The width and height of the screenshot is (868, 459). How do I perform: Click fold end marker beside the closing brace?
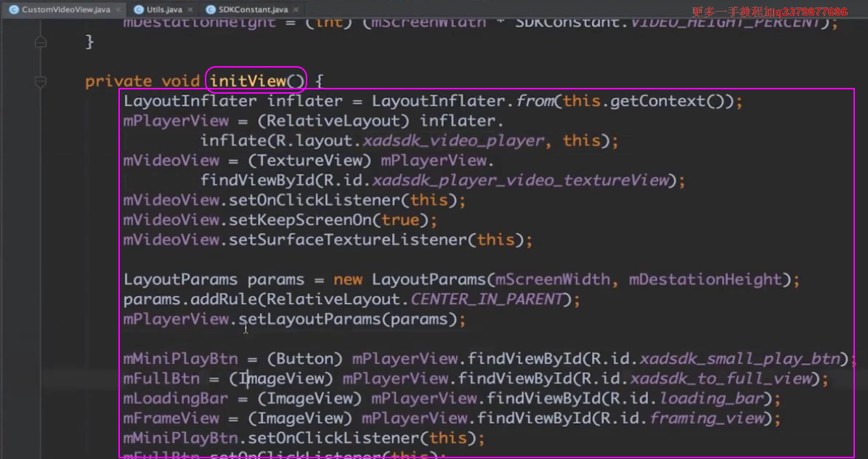pos(41,42)
